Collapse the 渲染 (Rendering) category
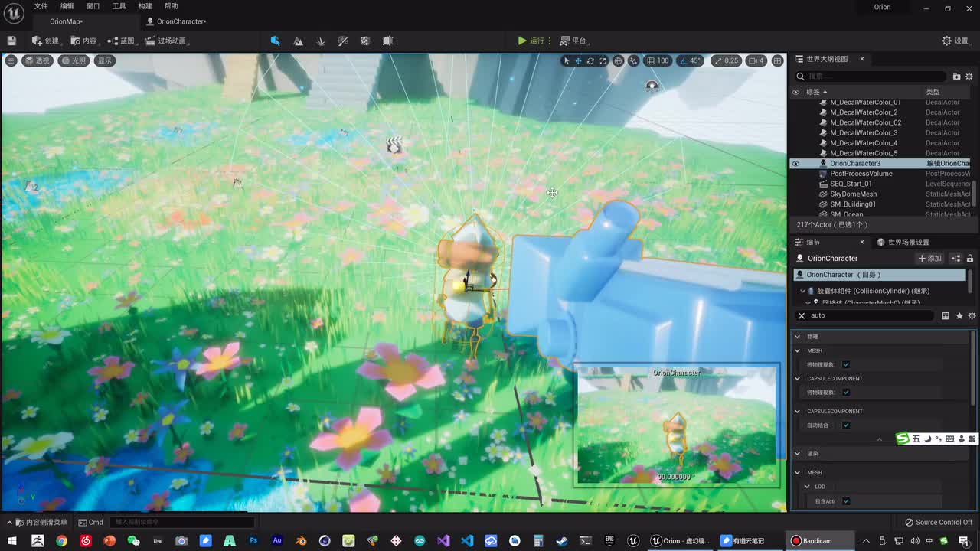The width and height of the screenshot is (980, 551). [x=797, y=453]
